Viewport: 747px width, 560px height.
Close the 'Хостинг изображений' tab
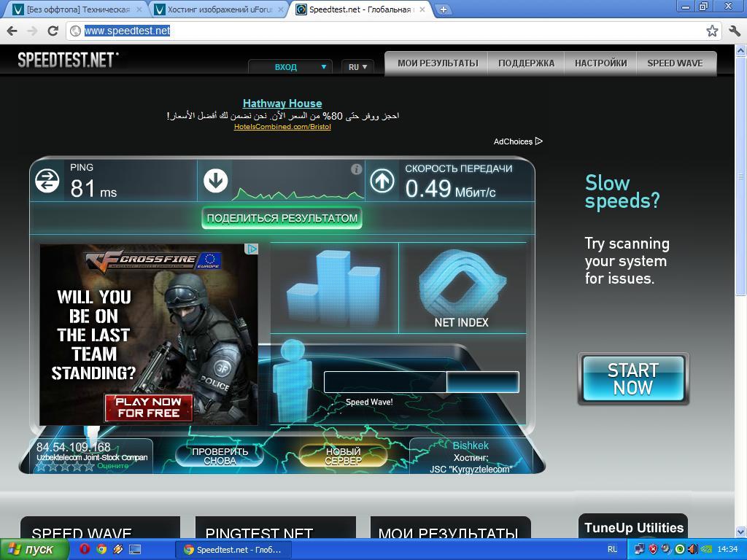(281, 9)
